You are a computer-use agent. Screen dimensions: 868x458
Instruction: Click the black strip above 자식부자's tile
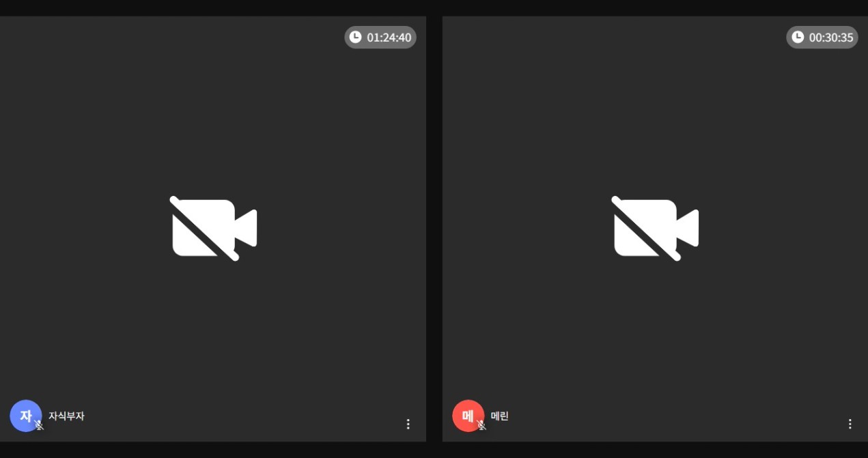point(213,8)
